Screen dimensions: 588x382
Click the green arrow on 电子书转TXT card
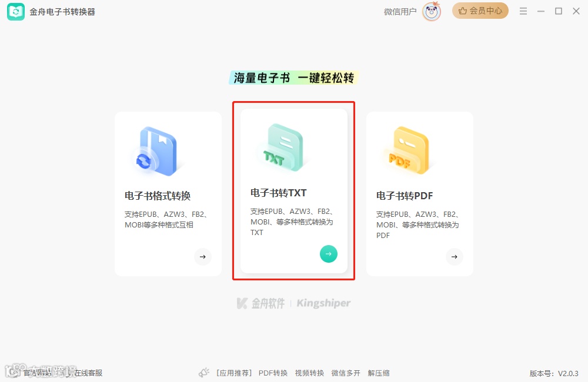pos(329,254)
